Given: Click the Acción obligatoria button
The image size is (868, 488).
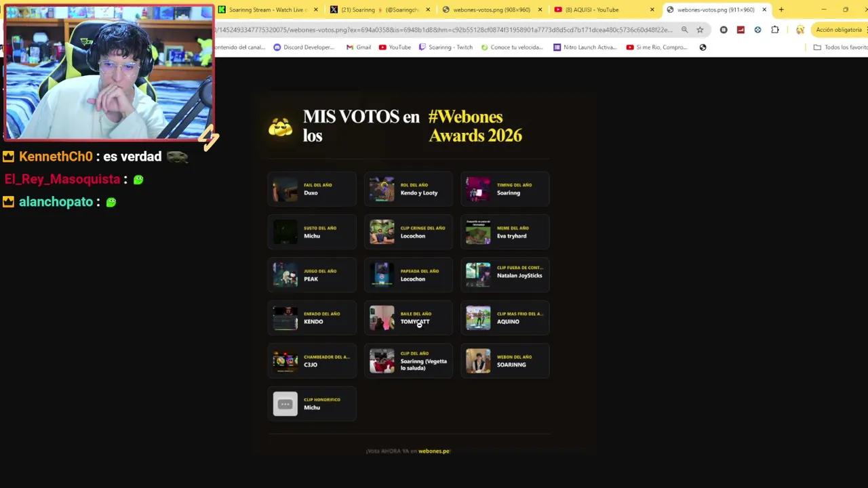Looking at the screenshot, I should click(839, 30).
